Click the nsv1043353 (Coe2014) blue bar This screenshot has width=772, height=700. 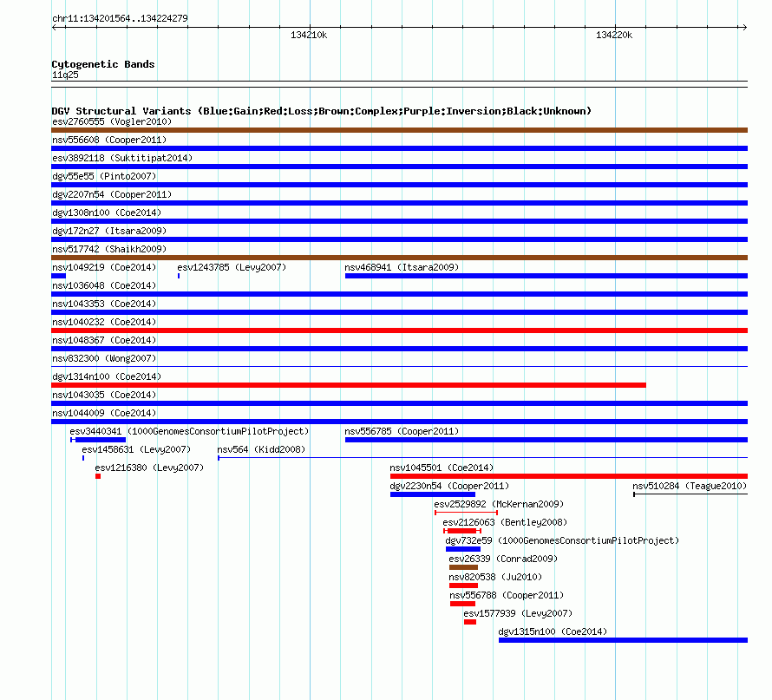coord(399,312)
